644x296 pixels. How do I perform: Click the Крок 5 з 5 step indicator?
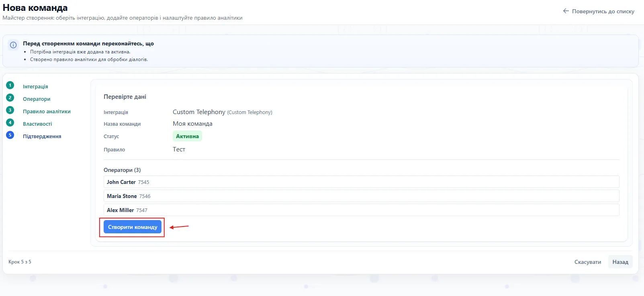(20, 262)
